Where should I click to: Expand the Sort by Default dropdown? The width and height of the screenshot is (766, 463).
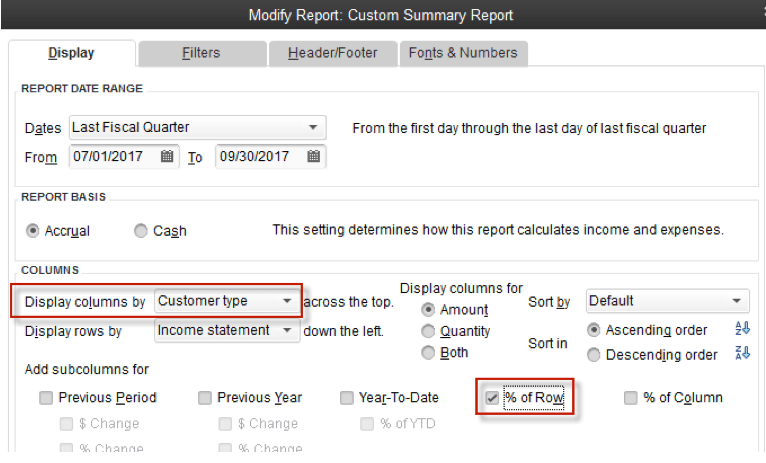[667, 301]
